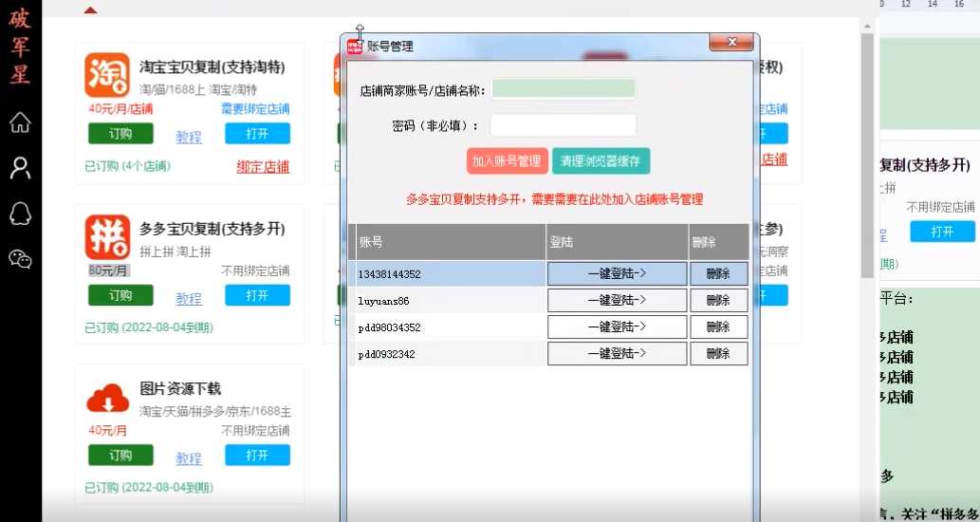Screen dimensions: 980x522
Task: Click the main list vertical scrollbar
Action: [x=867, y=155]
